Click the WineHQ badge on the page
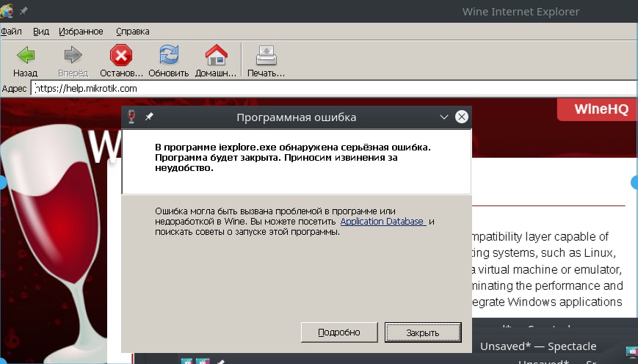Viewport: 638px width, 364px height. click(596, 109)
